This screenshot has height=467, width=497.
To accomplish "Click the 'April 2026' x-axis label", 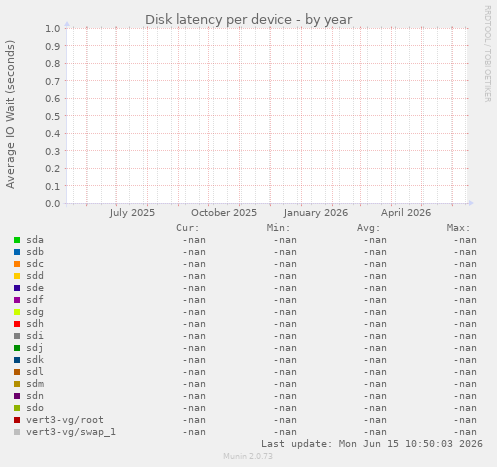I will 406,213.
